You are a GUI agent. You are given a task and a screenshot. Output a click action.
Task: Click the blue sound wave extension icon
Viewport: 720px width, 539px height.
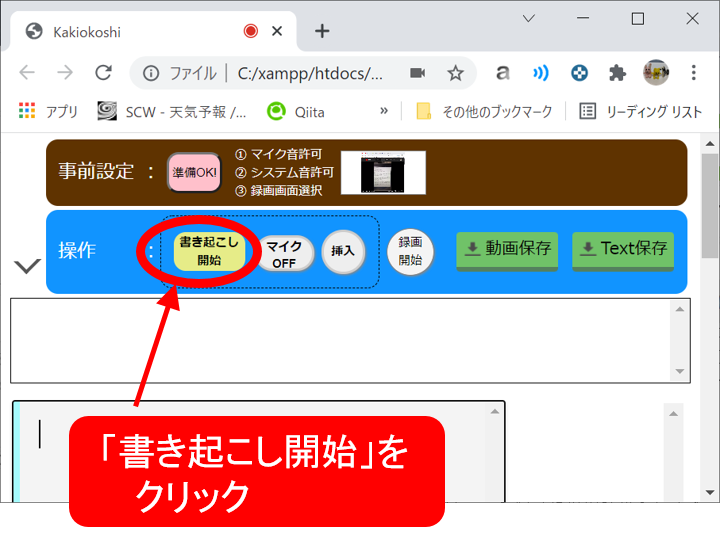[540, 73]
